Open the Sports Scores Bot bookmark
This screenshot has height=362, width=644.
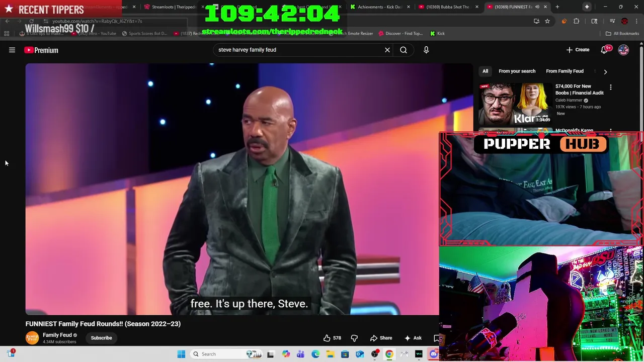coord(144,33)
